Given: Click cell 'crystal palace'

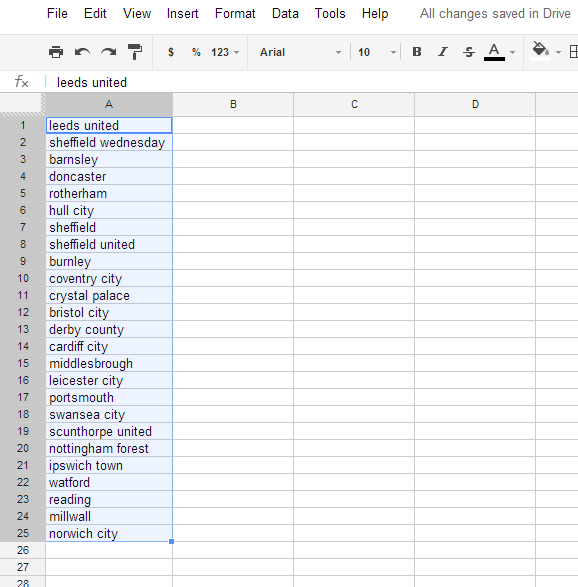Looking at the screenshot, I should click(x=109, y=295).
